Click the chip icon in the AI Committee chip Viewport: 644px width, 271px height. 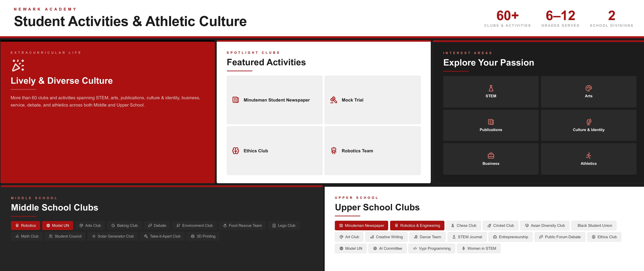(x=375, y=248)
